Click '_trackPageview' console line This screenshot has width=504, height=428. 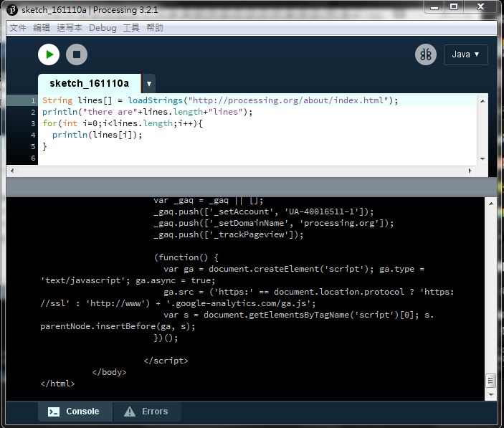(229, 234)
